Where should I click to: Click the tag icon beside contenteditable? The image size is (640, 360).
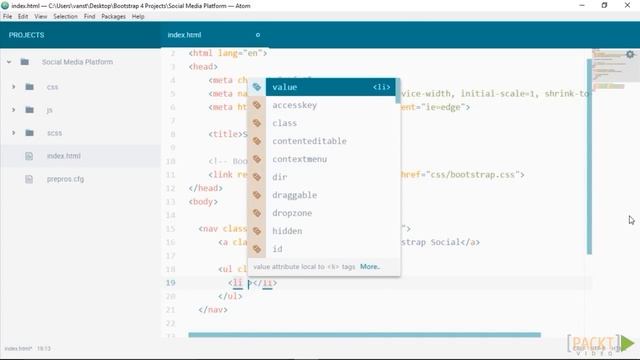(257, 141)
